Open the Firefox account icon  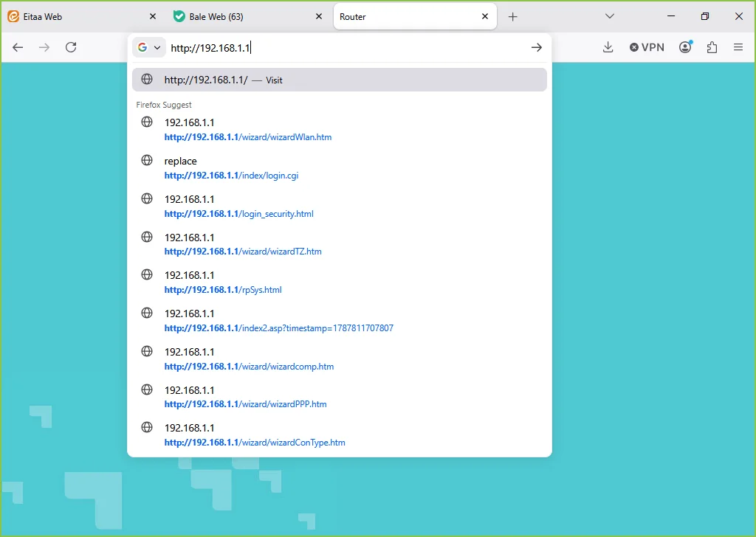pyautogui.click(x=685, y=46)
